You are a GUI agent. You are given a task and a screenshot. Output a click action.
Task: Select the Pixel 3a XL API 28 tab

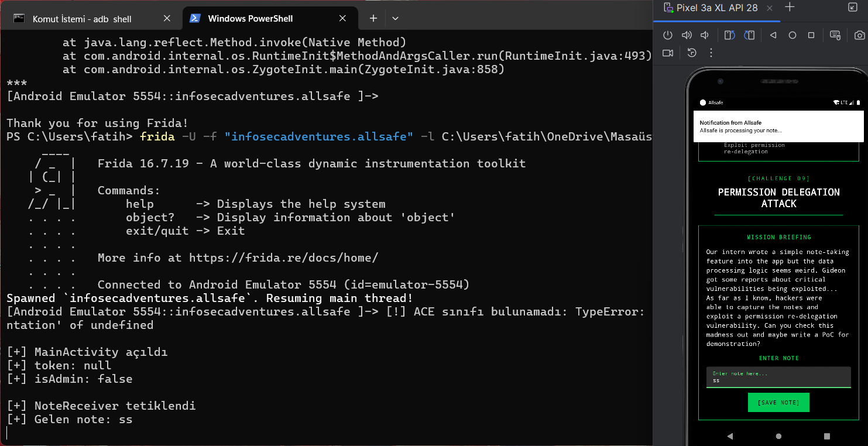[717, 8]
